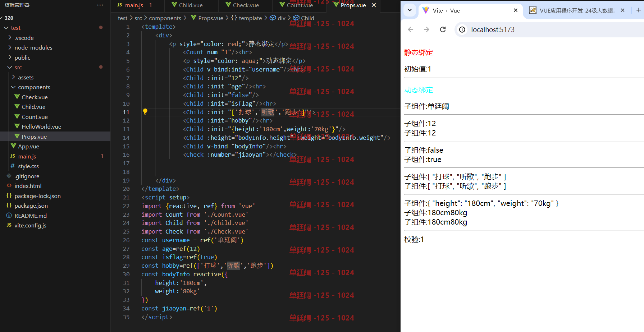Click the Vue icon of Child.vue file
The image size is (644, 332).
point(17,106)
